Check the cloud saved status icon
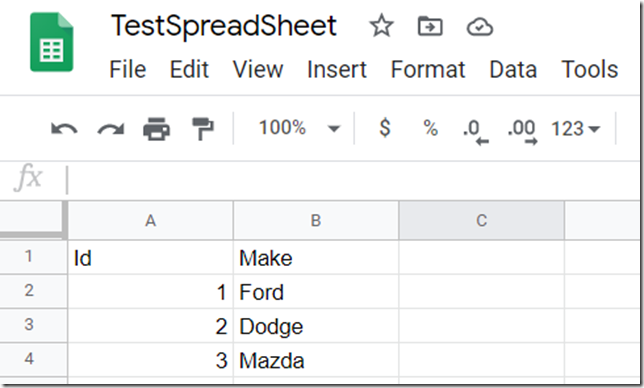 coord(480,27)
